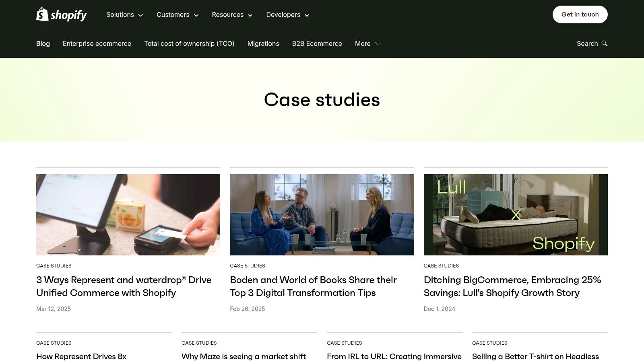This screenshot has height=362, width=644.
Task: Click the search magnifier icon
Action: [x=604, y=43]
